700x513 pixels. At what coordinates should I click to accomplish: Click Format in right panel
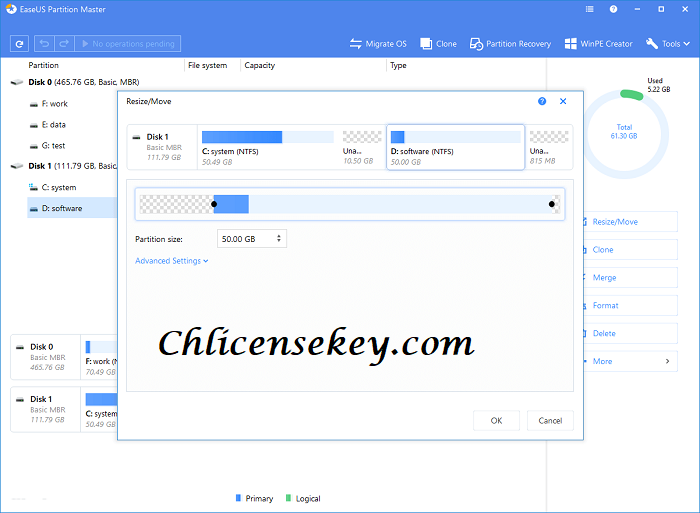click(x=630, y=305)
